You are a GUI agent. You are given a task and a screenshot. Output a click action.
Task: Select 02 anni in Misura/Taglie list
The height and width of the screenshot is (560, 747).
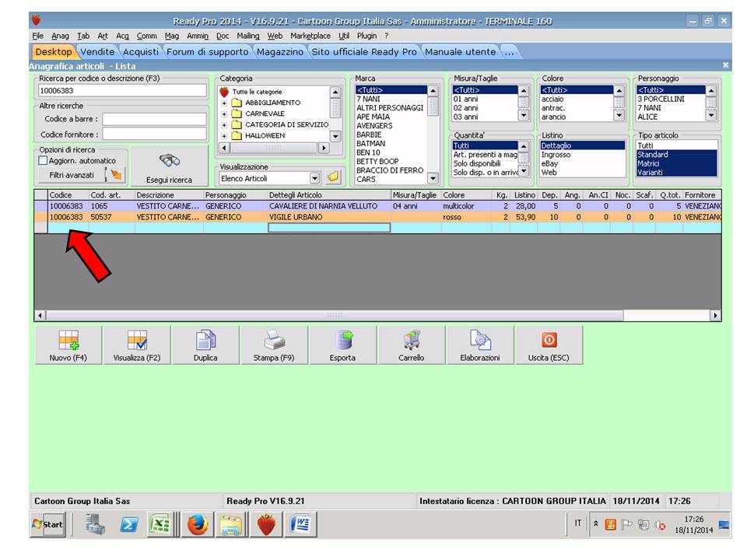click(x=465, y=107)
